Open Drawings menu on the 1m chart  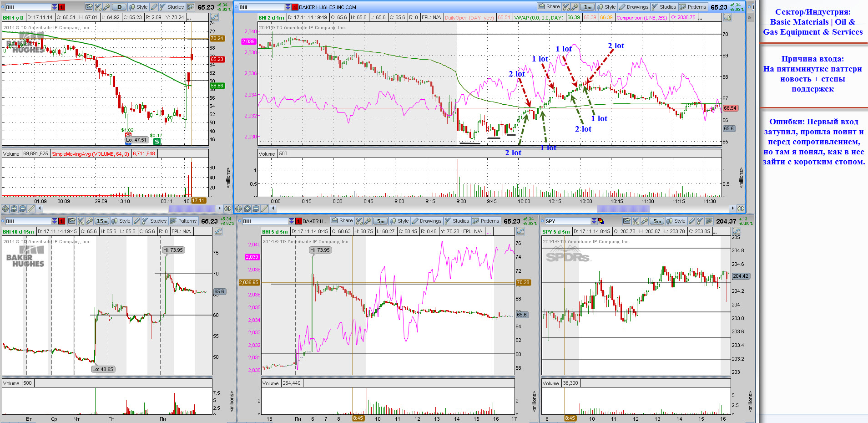[x=633, y=7]
